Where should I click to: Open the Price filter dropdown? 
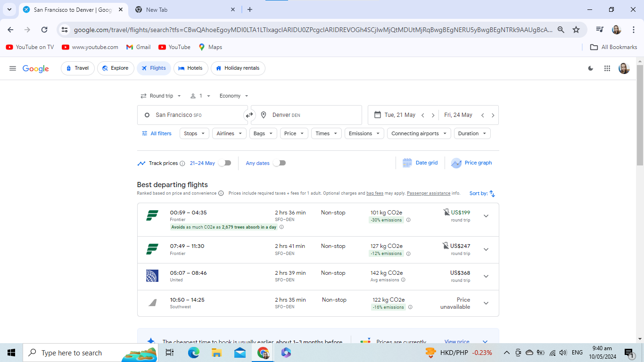294,134
